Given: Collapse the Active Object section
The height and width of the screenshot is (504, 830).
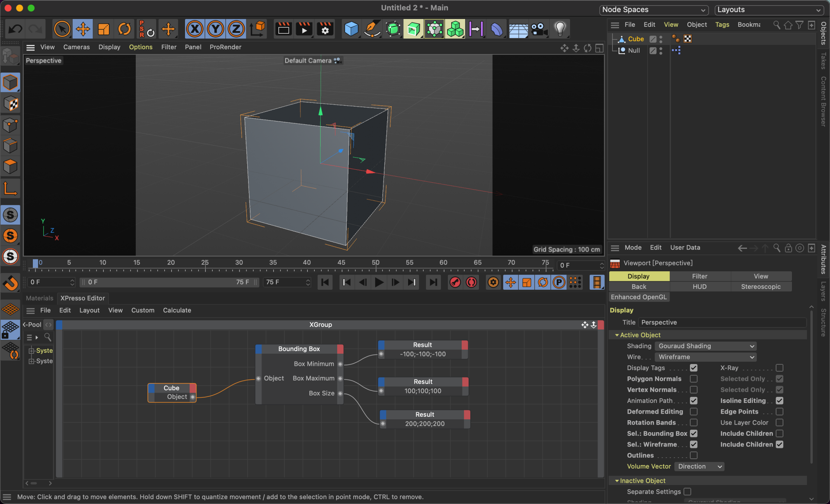Looking at the screenshot, I should pos(617,335).
